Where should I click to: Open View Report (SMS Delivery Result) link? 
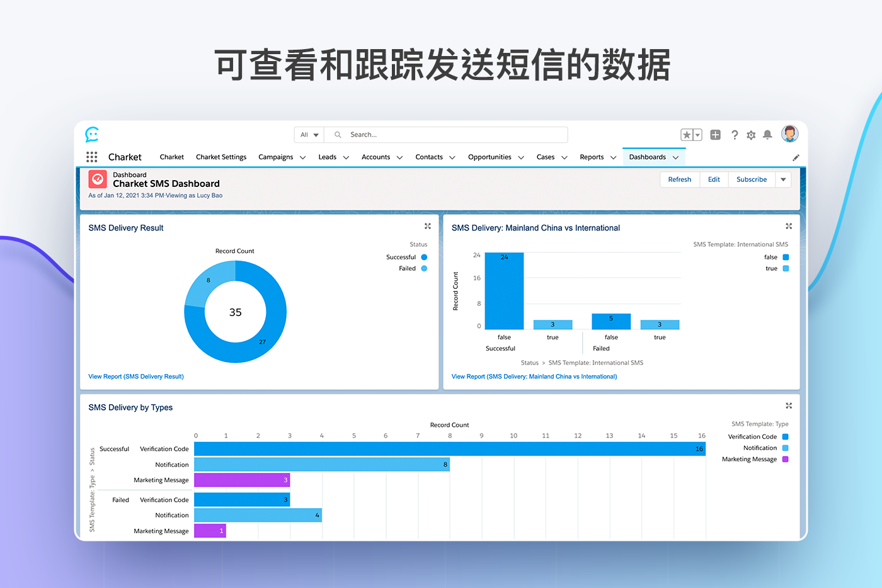[136, 376]
